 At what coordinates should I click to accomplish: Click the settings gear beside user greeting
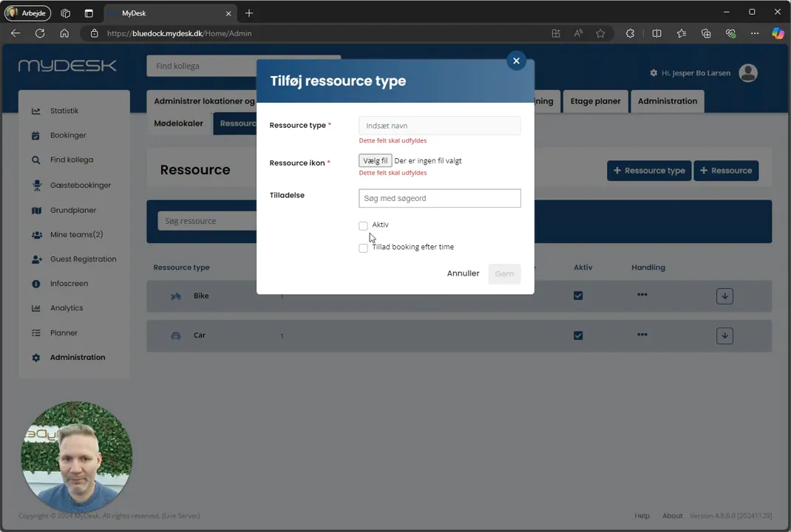click(x=653, y=73)
